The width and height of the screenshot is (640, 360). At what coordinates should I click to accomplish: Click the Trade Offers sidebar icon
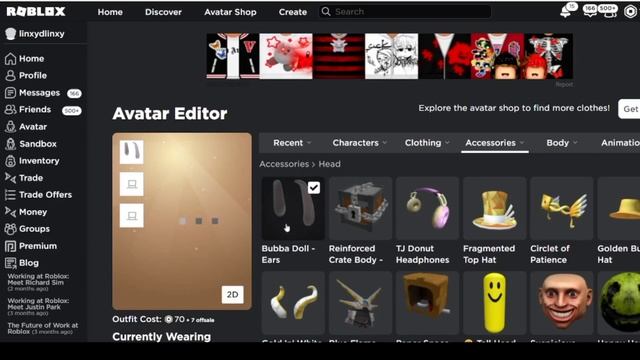(10, 195)
